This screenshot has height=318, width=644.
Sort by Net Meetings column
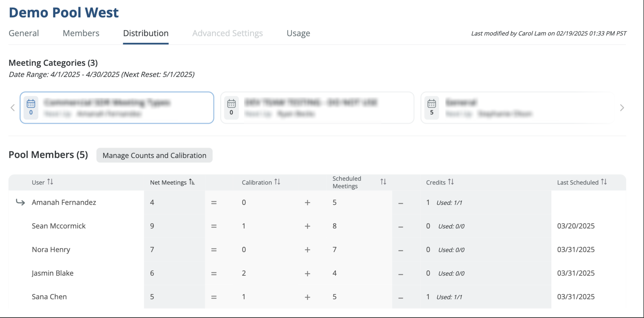pyautogui.click(x=192, y=182)
